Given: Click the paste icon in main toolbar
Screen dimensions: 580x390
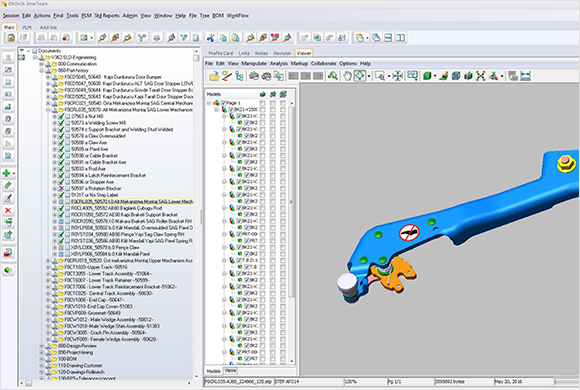Looking at the screenshot, I should (x=235, y=38).
